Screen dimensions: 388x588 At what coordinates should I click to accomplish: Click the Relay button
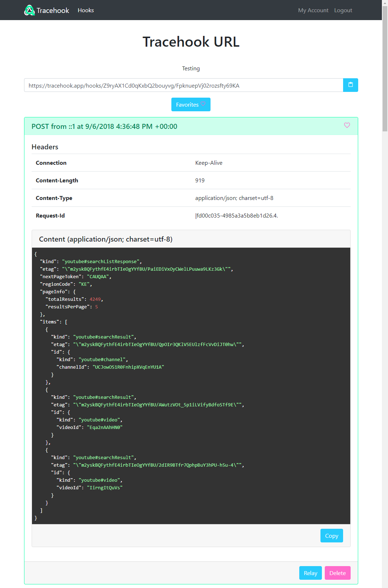coord(310,573)
